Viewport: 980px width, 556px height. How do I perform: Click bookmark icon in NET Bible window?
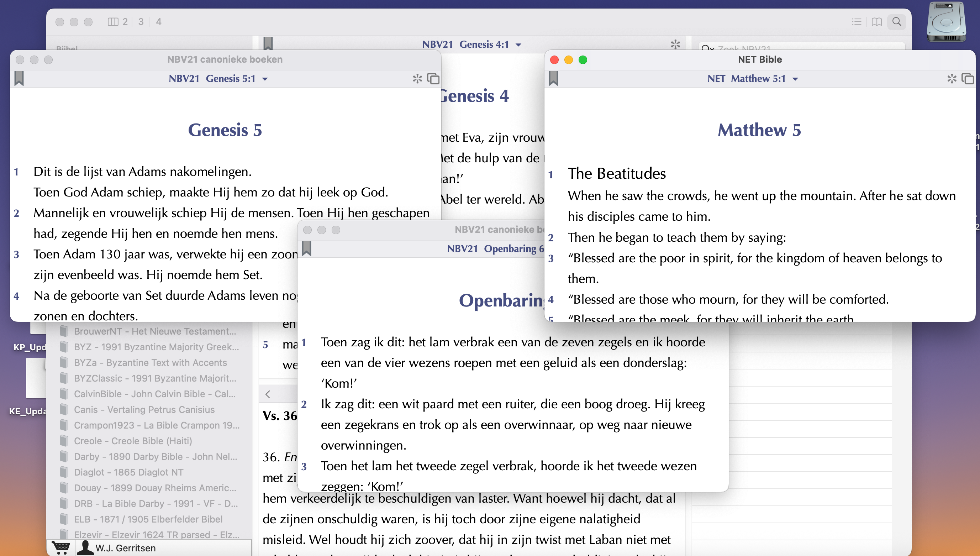coord(553,79)
